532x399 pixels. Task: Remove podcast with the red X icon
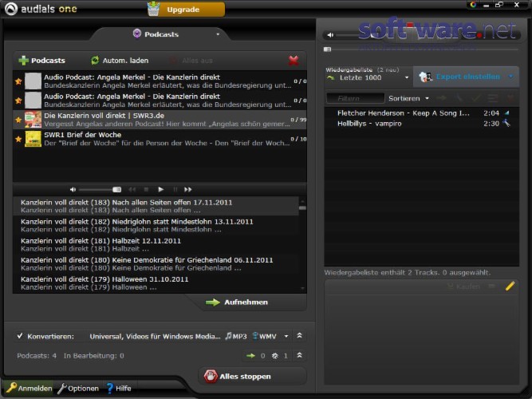(x=294, y=61)
